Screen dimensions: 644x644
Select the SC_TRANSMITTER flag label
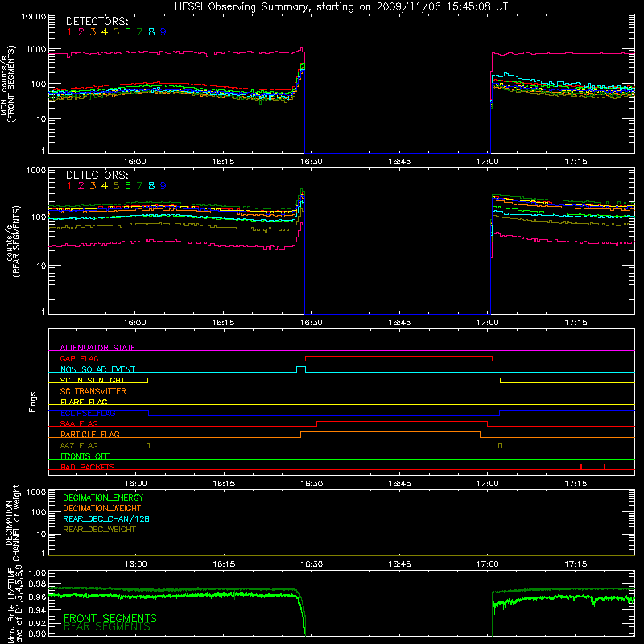click(93, 391)
